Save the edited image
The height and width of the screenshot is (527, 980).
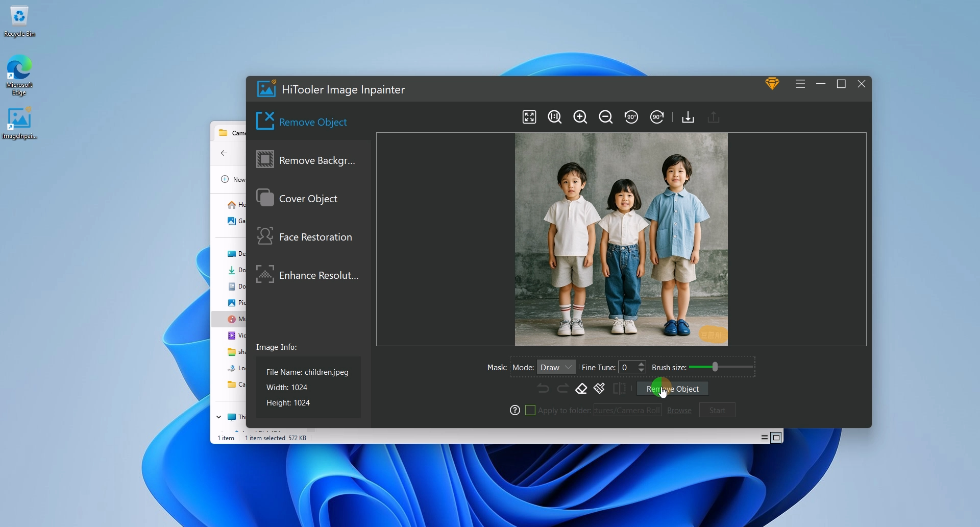[687, 117]
